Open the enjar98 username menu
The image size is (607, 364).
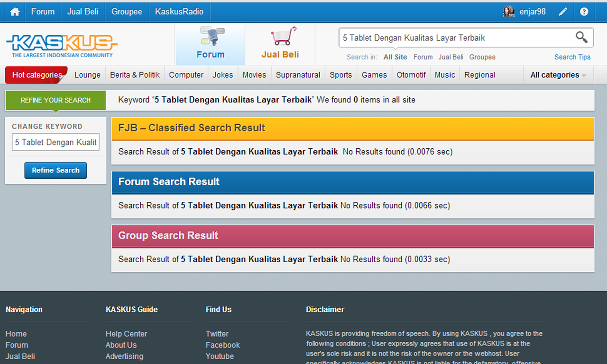pyautogui.click(x=533, y=12)
